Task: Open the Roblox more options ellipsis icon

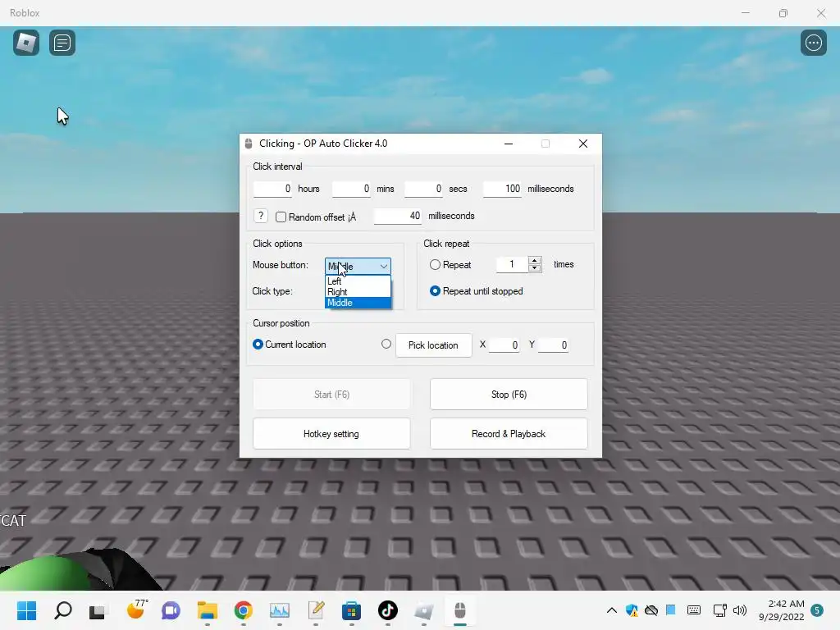Action: pos(813,43)
